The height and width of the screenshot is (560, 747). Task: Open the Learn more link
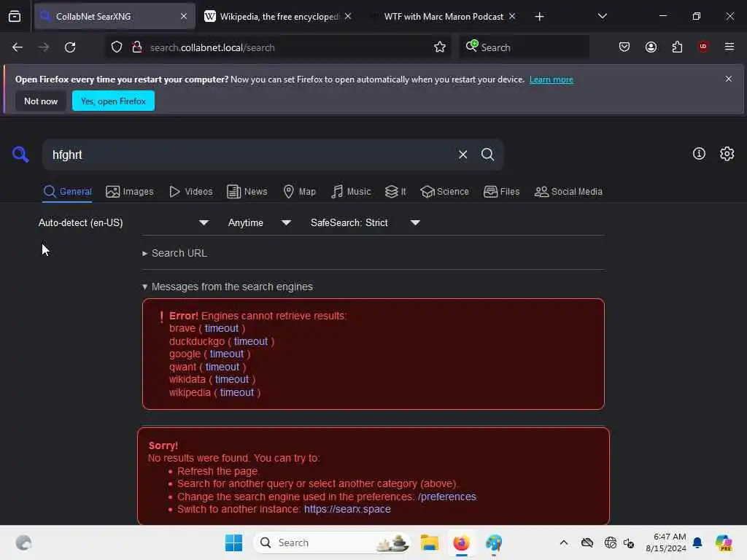tap(551, 79)
